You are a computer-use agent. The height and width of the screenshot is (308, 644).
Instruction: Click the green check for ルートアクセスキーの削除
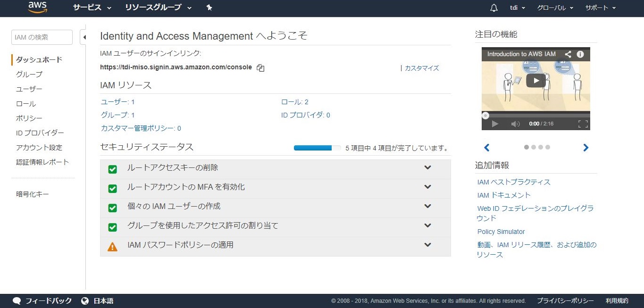tap(112, 169)
